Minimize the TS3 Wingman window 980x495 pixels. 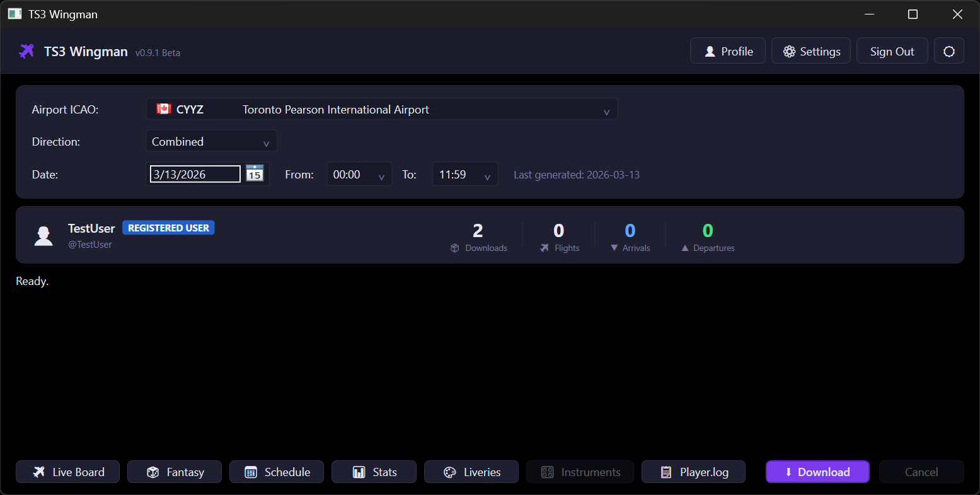[x=870, y=14]
